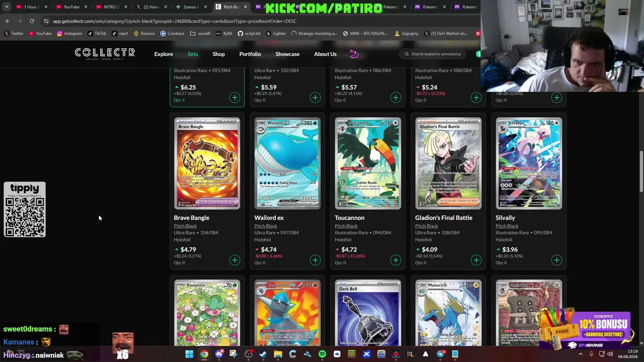Switch to the NITRO browser tab

(x=112, y=7)
